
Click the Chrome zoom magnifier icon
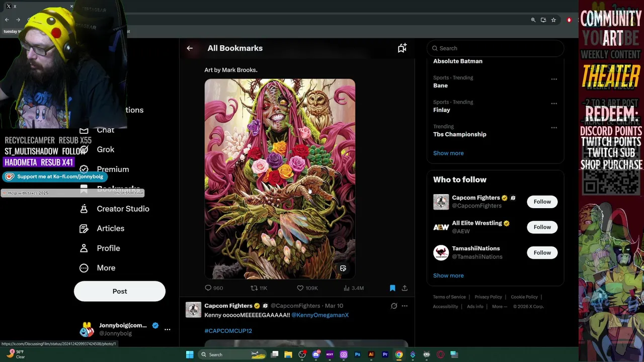point(533,20)
